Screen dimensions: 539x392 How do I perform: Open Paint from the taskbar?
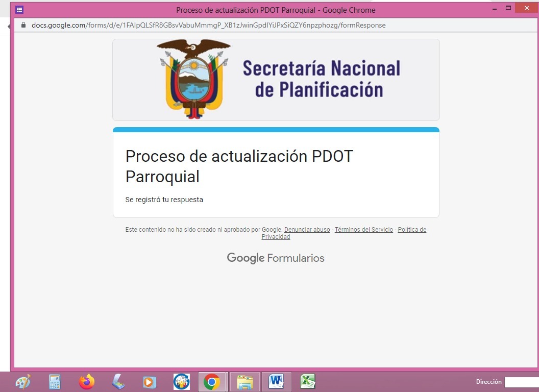[x=23, y=381]
